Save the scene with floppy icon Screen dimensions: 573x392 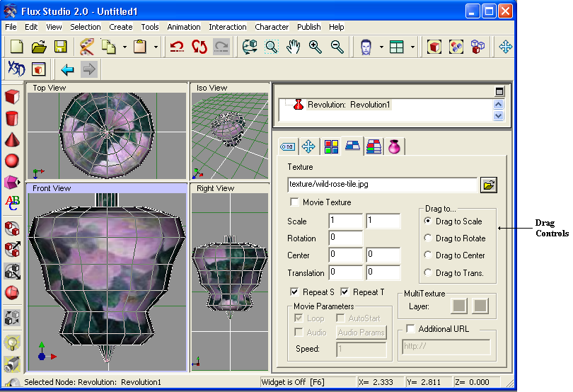(x=61, y=47)
